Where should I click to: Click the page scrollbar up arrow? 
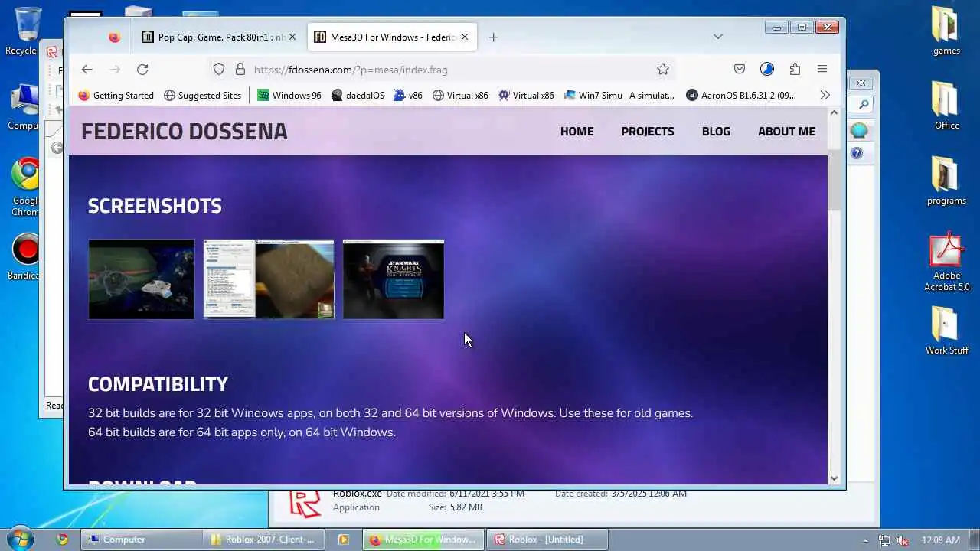[835, 112]
